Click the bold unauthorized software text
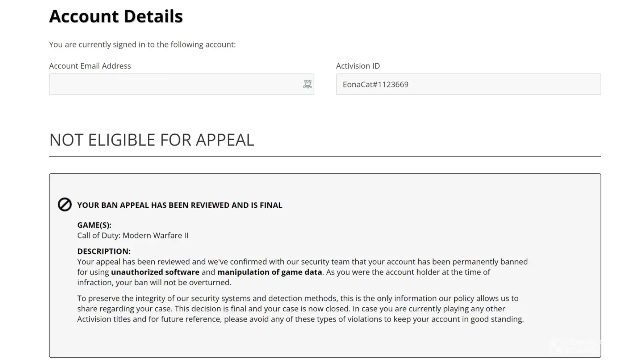The height and width of the screenshot is (362, 644). coord(155,272)
